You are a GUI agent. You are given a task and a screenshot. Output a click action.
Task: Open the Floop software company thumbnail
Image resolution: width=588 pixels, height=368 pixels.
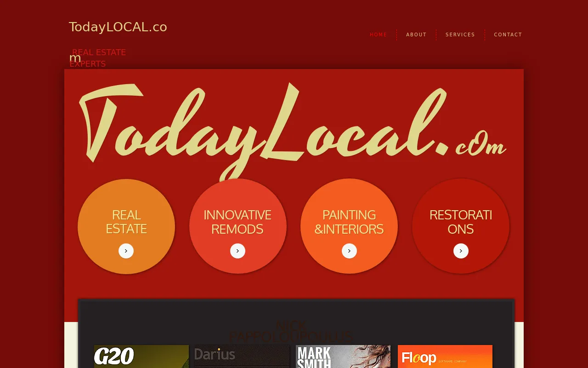pos(445,356)
